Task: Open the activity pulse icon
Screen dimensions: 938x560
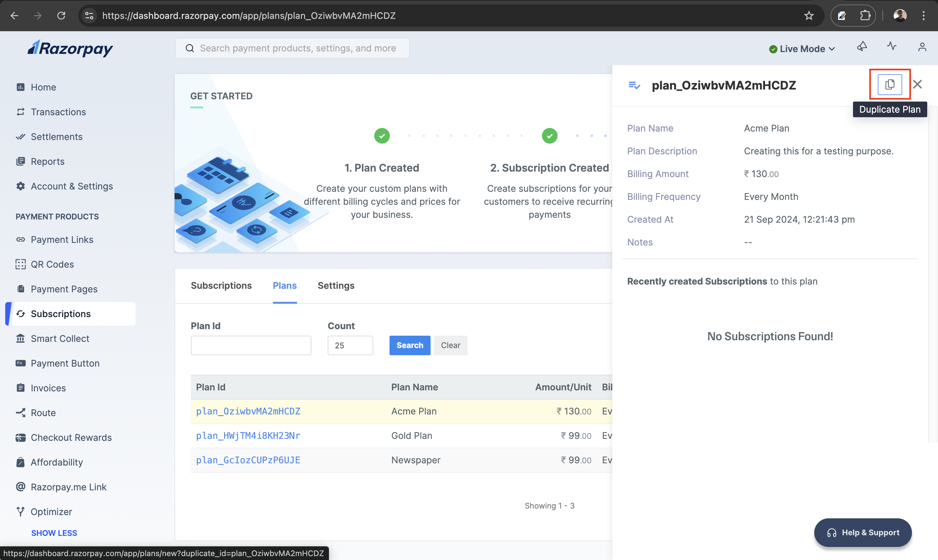Action: point(891,47)
